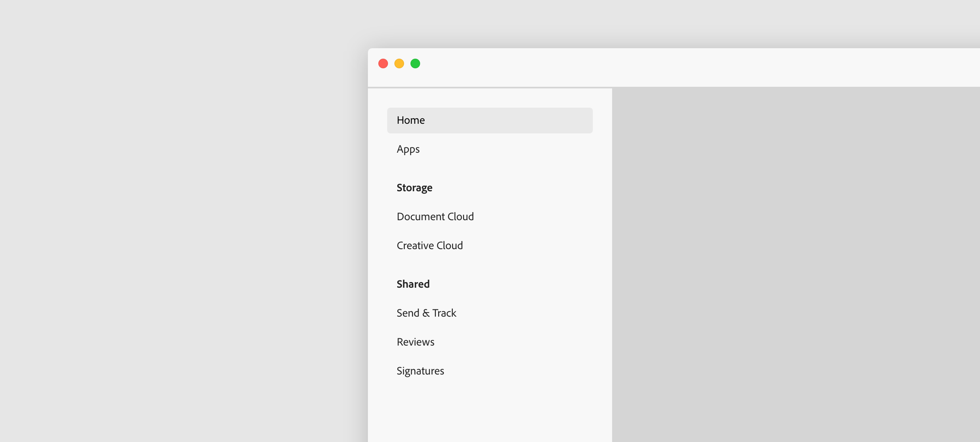
Task: Click sidebar gap between Apps and Storage
Action: [490, 169]
